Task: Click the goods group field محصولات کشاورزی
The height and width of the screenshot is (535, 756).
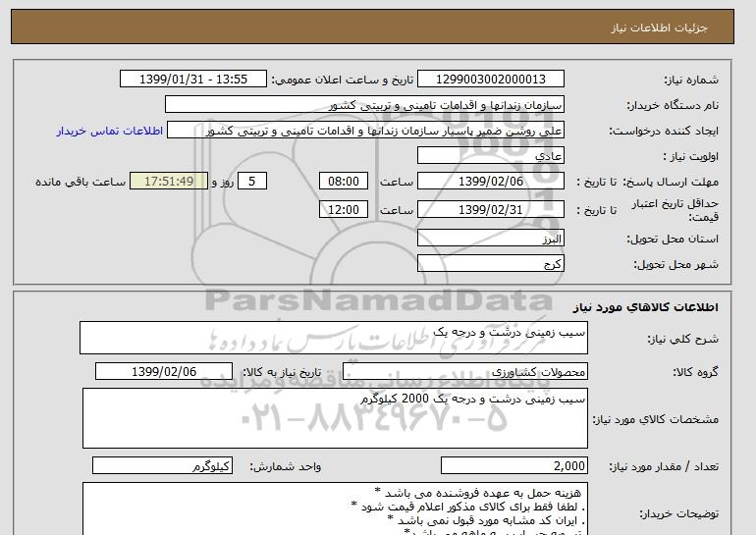Action: tap(465, 372)
